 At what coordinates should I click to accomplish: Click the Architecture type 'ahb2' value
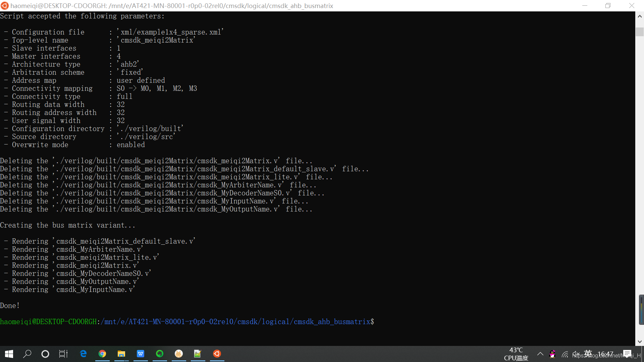(x=128, y=64)
